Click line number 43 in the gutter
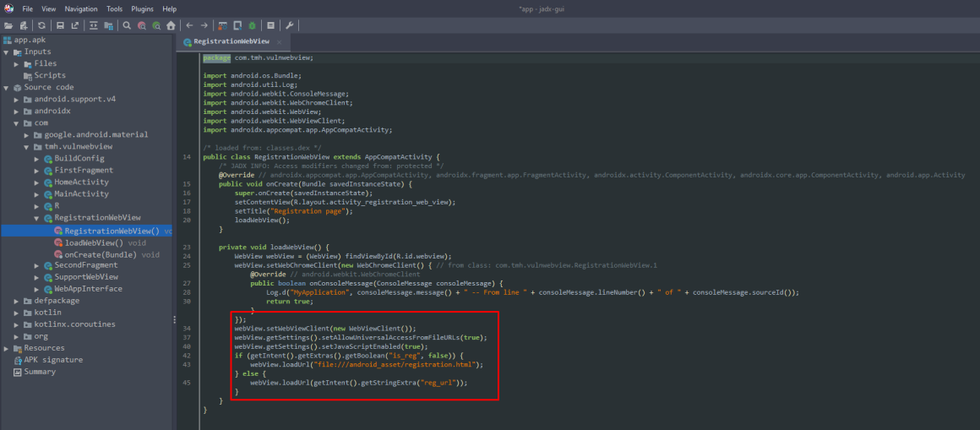980x430 pixels. [187, 364]
